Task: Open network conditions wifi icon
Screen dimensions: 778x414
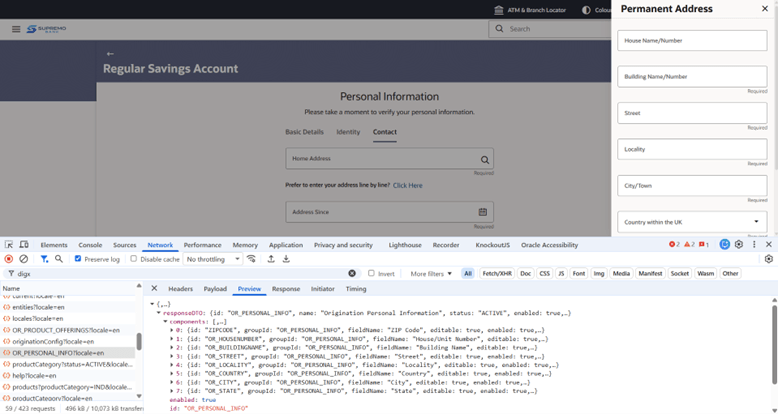Action: coord(252,259)
